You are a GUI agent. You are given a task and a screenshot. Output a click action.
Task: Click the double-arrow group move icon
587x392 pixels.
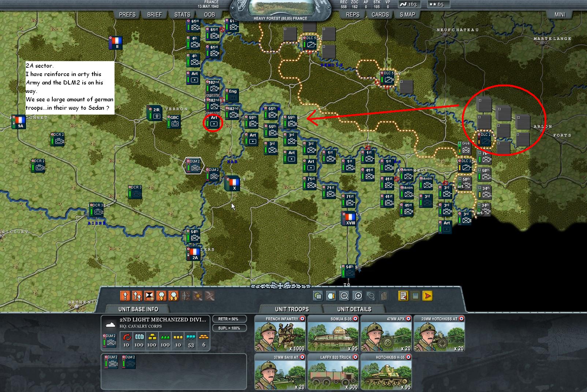tap(137, 296)
